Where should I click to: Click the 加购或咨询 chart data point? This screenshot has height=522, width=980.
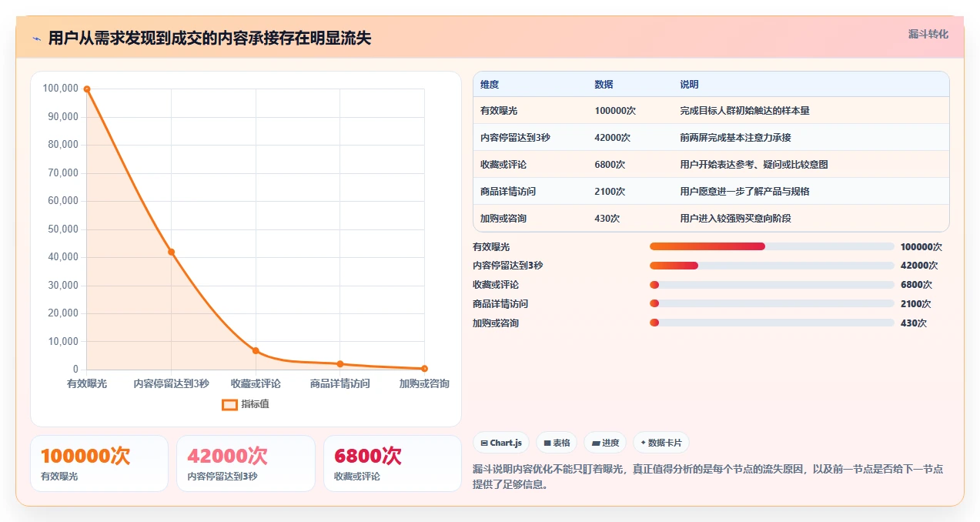[x=424, y=369]
